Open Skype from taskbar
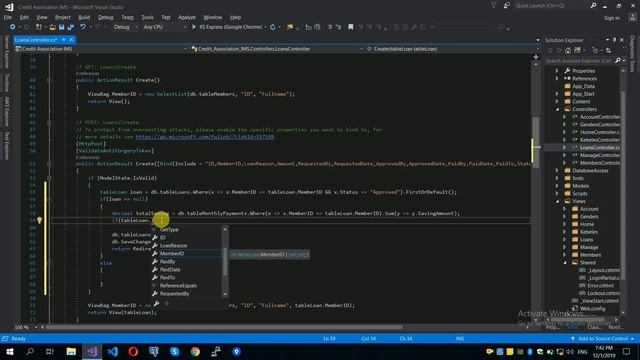640x360 pixels. [x=175, y=351]
